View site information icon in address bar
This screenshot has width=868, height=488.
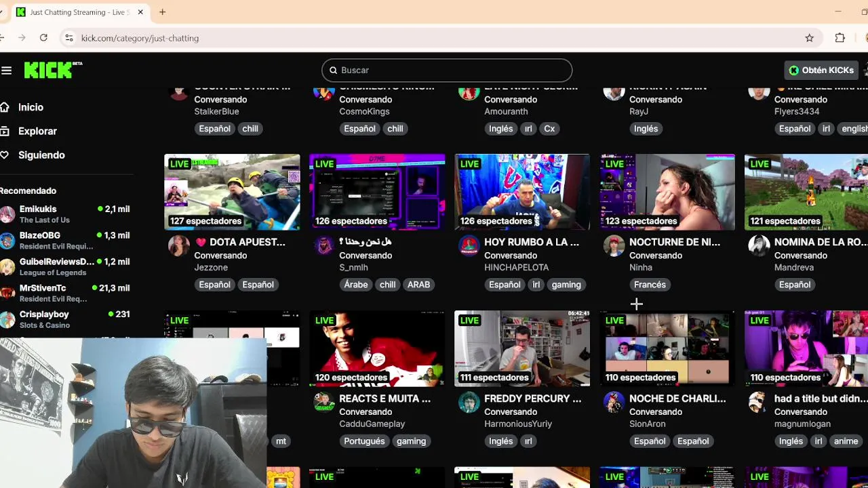pyautogui.click(x=68, y=38)
